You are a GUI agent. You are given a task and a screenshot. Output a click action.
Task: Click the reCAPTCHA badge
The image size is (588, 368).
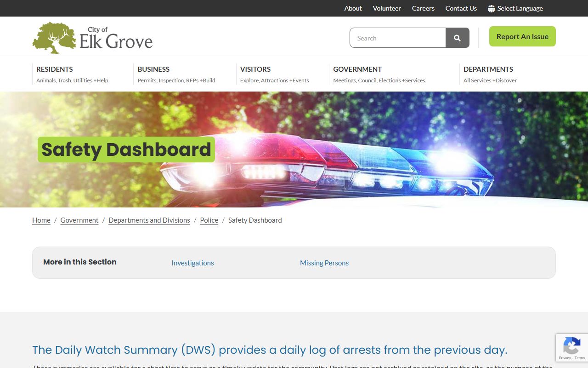571,348
